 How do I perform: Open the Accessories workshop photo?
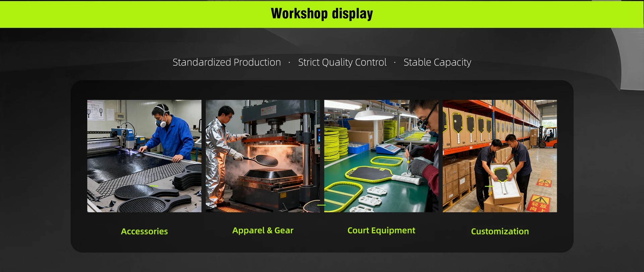(x=144, y=156)
